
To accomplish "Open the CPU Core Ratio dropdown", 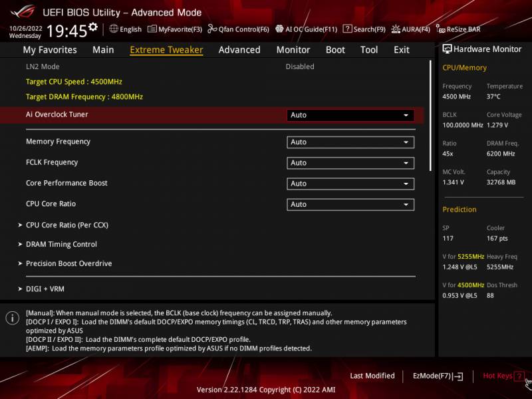I will 350,205.
